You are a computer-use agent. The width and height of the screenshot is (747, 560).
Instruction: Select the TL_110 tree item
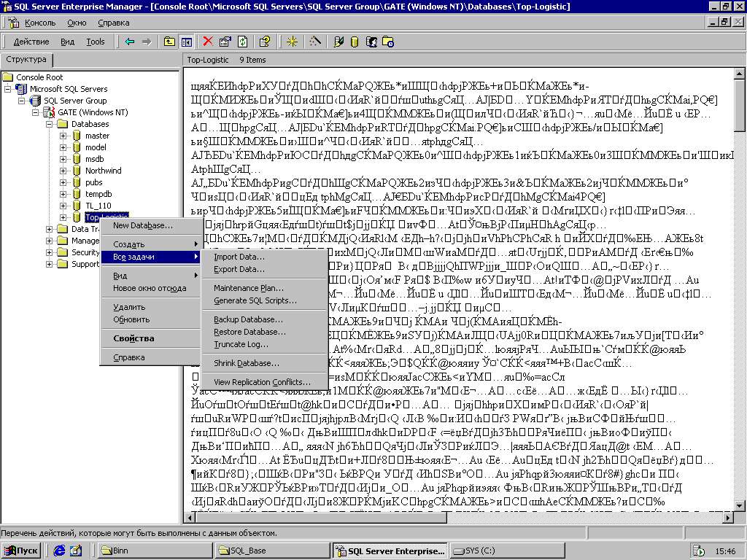tap(98, 206)
